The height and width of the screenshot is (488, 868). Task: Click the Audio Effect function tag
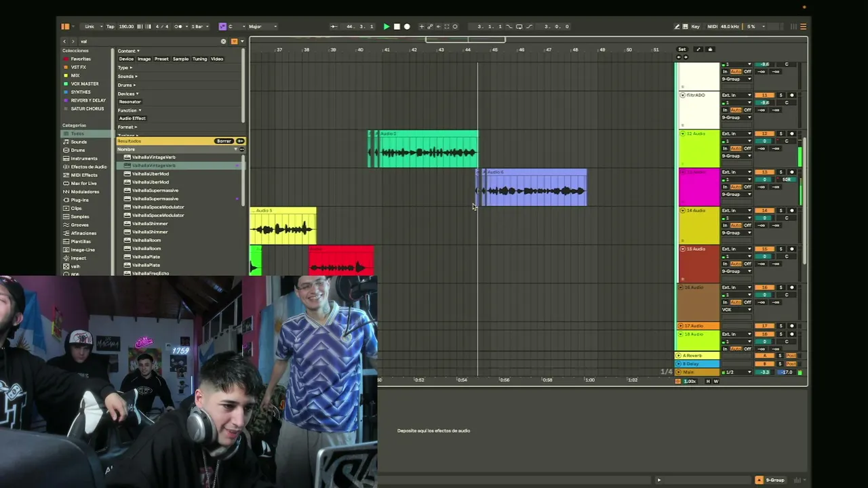pyautogui.click(x=132, y=119)
